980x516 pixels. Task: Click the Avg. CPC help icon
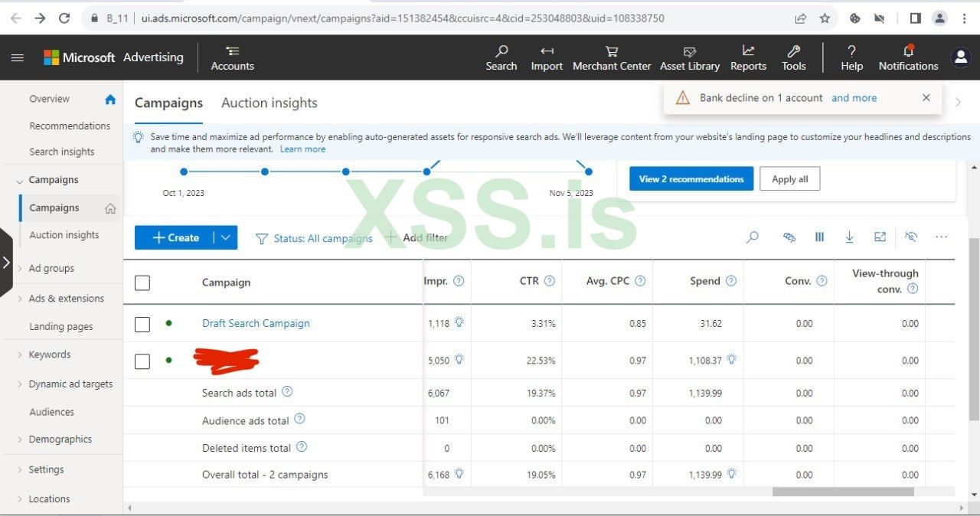click(640, 281)
